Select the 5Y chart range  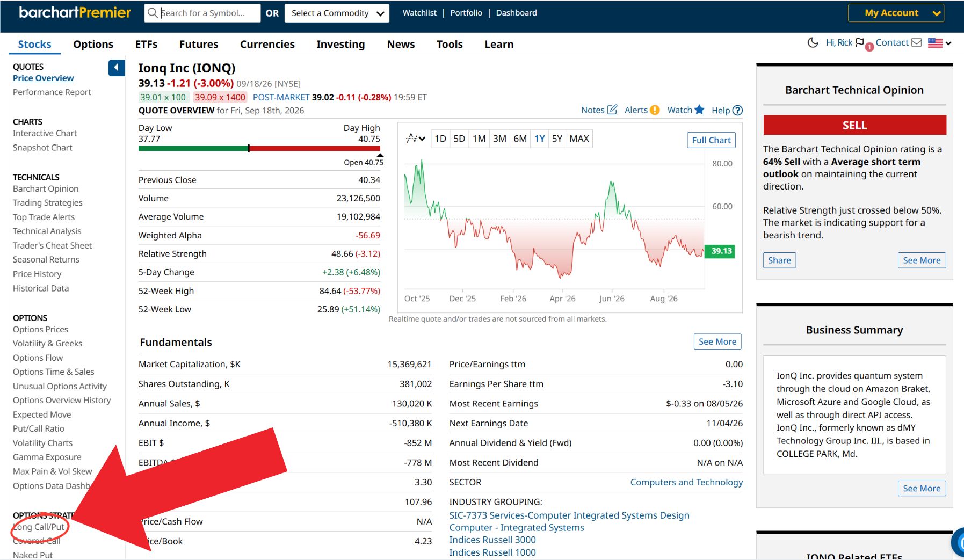(557, 139)
